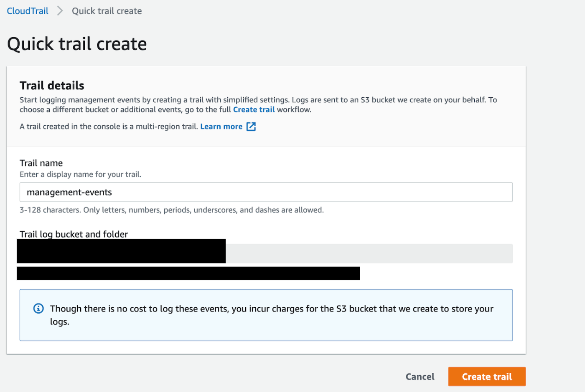Select the Trail details heading
Image resolution: width=585 pixels, height=392 pixels.
[52, 86]
